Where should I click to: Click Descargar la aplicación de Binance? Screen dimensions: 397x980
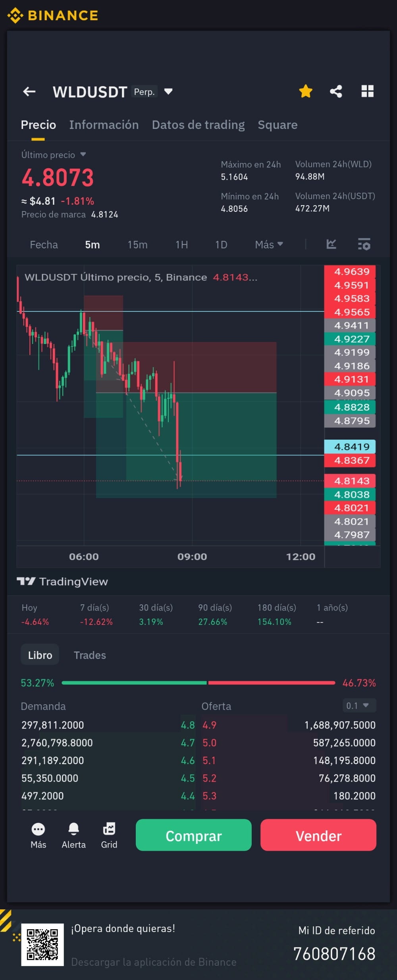pyautogui.click(x=154, y=962)
